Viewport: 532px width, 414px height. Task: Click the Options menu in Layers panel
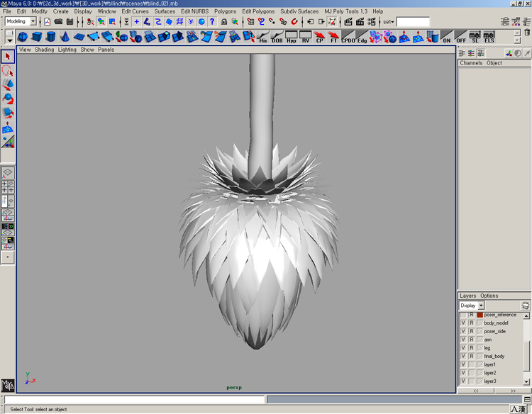[489, 296]
